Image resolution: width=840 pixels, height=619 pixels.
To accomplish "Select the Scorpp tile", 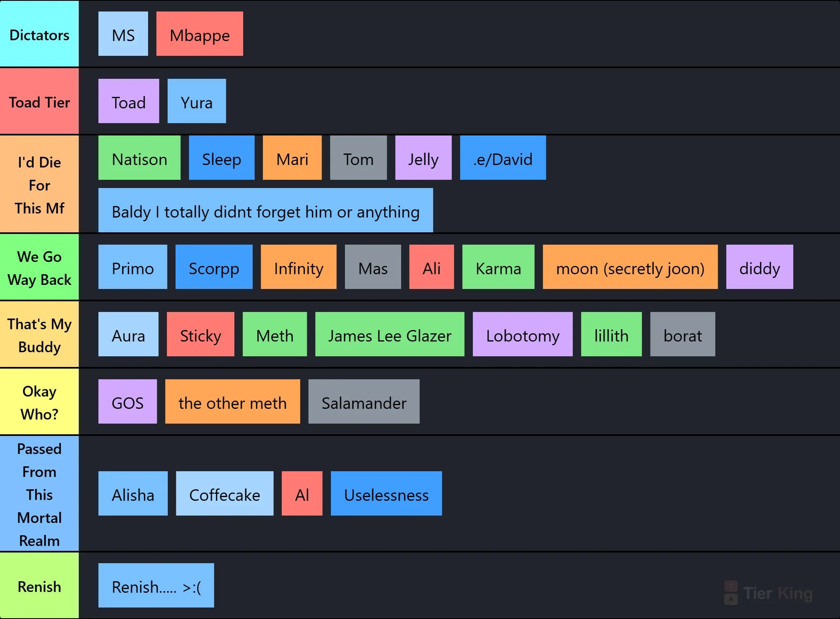I will point(214,267).
